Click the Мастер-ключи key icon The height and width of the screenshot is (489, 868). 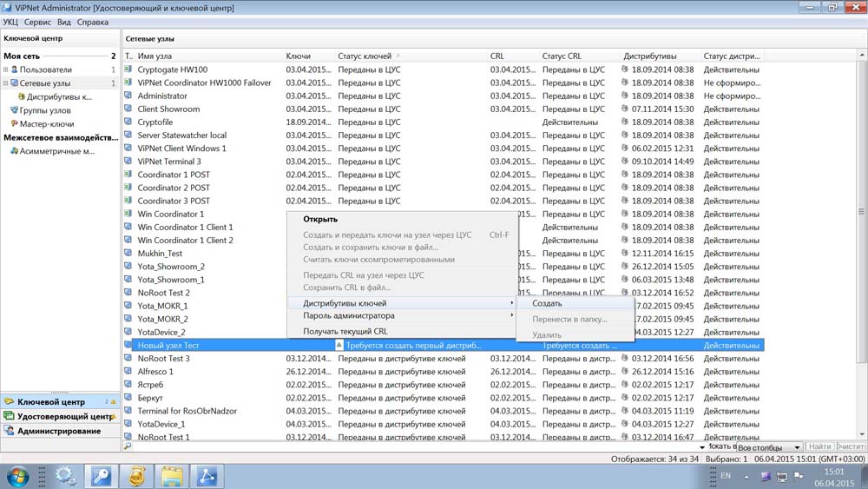[x=15, y=123]
